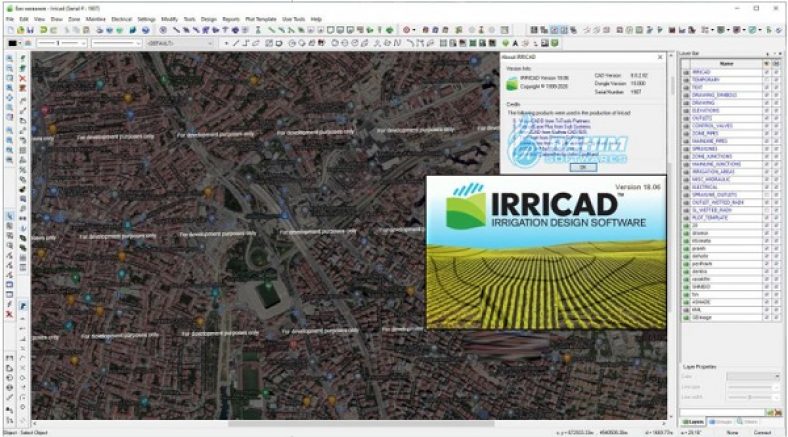Click the delete icon right of layer name field
Viewport: 788px width, 437px height.
pos(778,413)
